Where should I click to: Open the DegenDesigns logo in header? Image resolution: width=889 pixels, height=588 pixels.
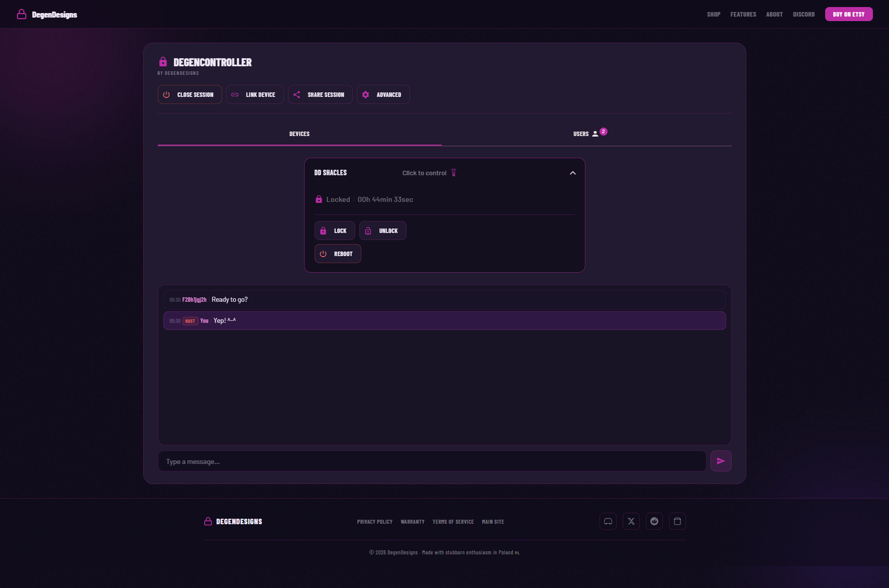(47, 15)
